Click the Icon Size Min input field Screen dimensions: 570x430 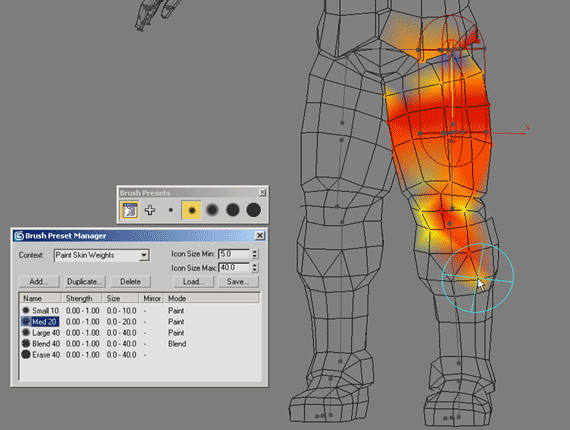[234, 254]
